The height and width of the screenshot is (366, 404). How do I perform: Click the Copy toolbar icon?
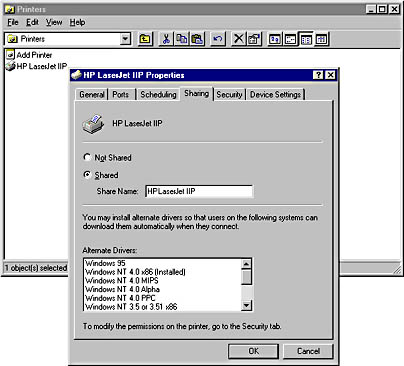182,39
